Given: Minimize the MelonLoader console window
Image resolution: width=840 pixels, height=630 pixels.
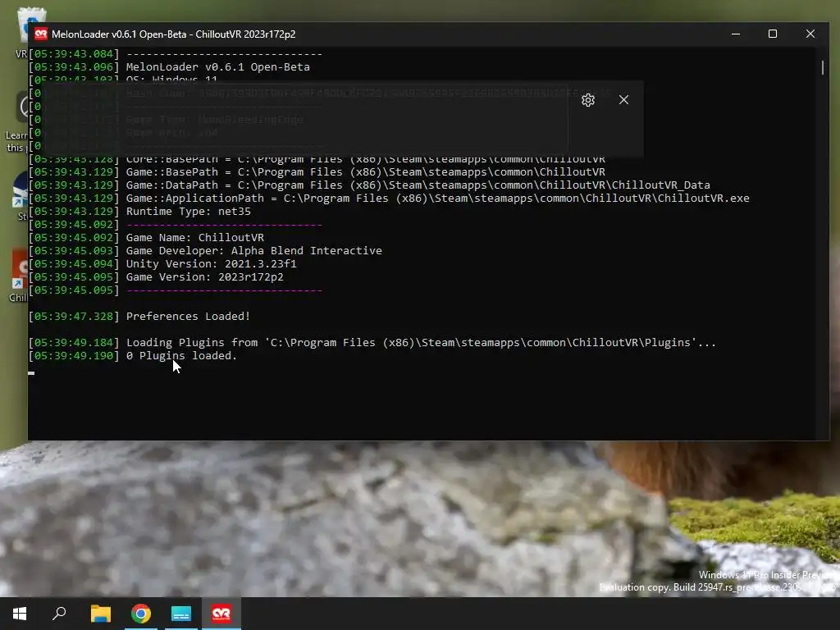Looking at the screenshot, I should click(736, 34).
